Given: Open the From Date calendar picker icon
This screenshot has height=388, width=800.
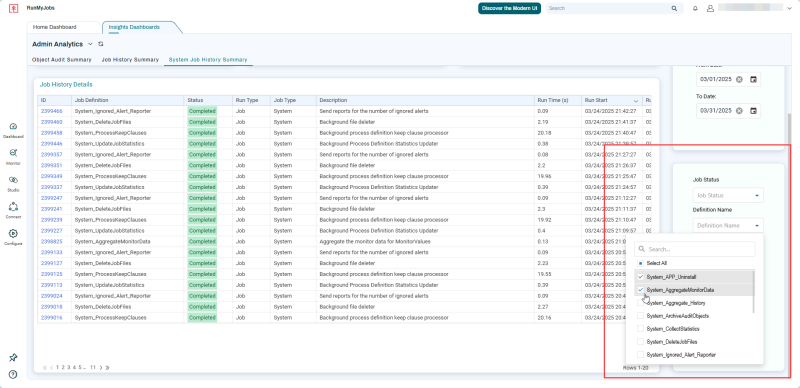Looking at the screenshot, I should coord(753,79).
